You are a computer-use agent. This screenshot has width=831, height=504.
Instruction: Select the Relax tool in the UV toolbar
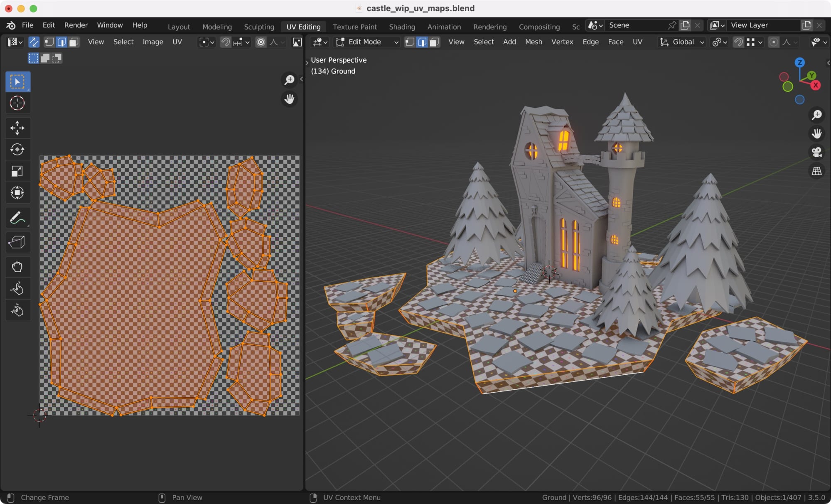pos(17,288)
